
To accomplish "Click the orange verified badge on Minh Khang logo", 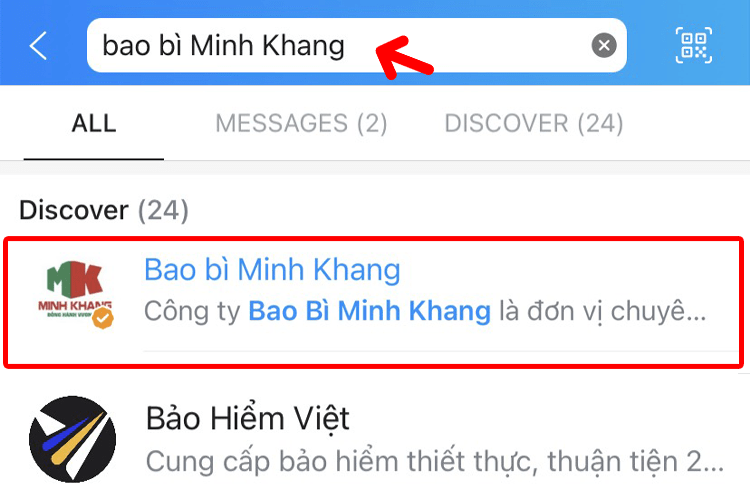I will click(103, 318).
